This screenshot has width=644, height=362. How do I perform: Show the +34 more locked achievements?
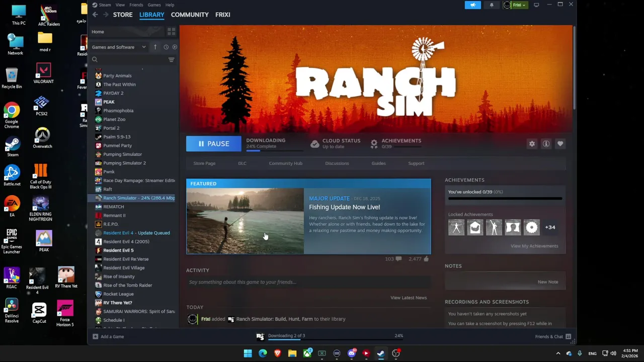pyautogui.click(x=550, y=227)
